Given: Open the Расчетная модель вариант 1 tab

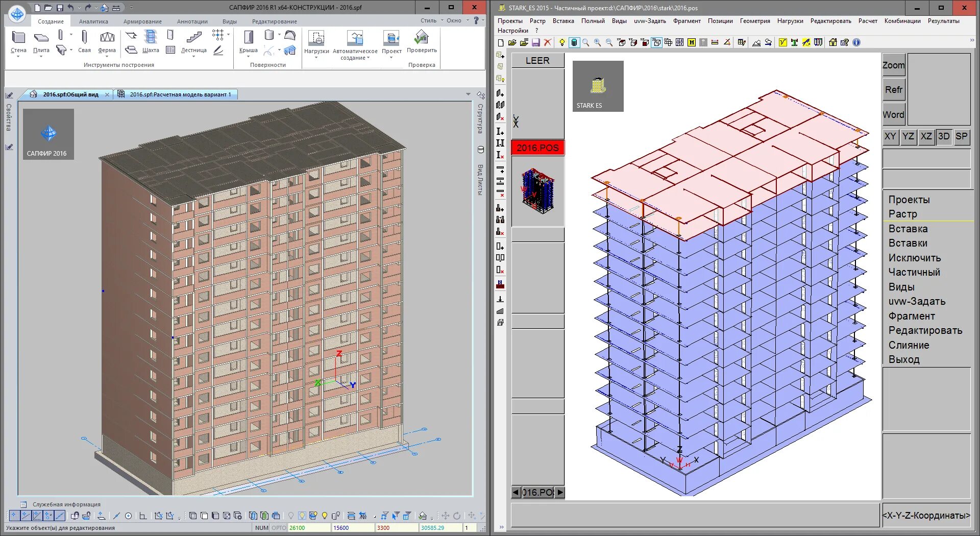Looking at the screenshot, I should tap(179, 94).
